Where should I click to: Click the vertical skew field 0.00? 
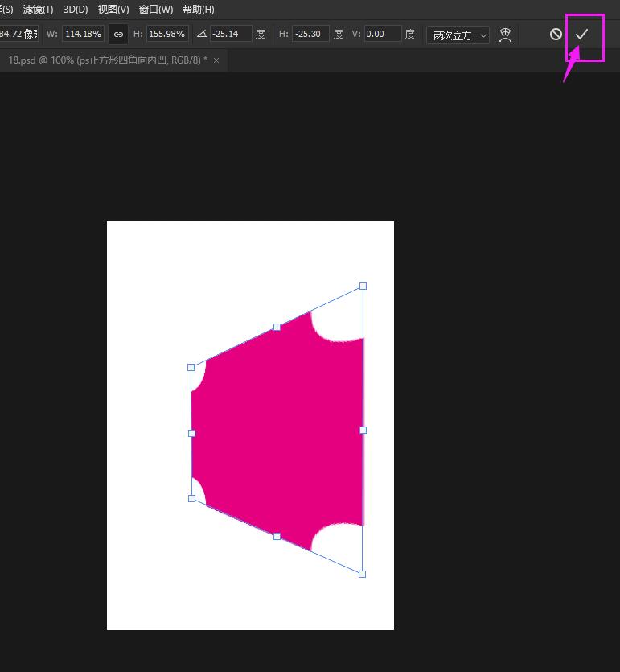point(383,34)
